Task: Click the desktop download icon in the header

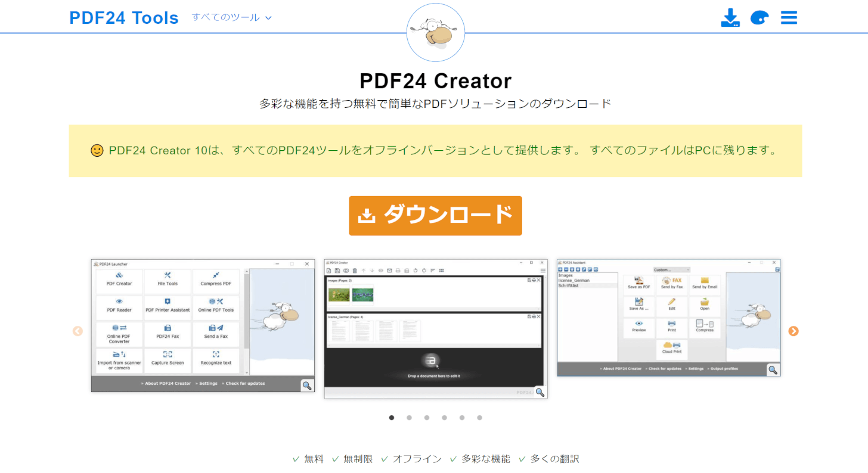Action: coord(730,18)
